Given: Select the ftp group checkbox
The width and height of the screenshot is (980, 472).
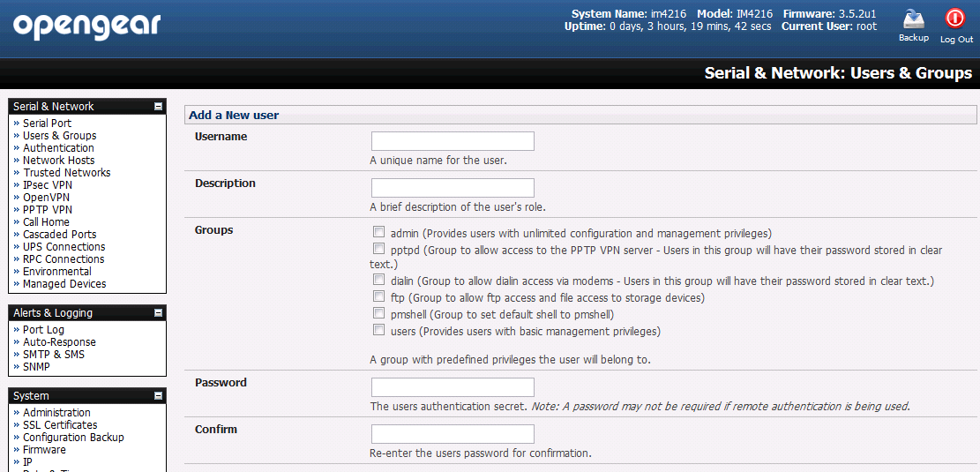Looking at the screenshot, I should (378, 296).
